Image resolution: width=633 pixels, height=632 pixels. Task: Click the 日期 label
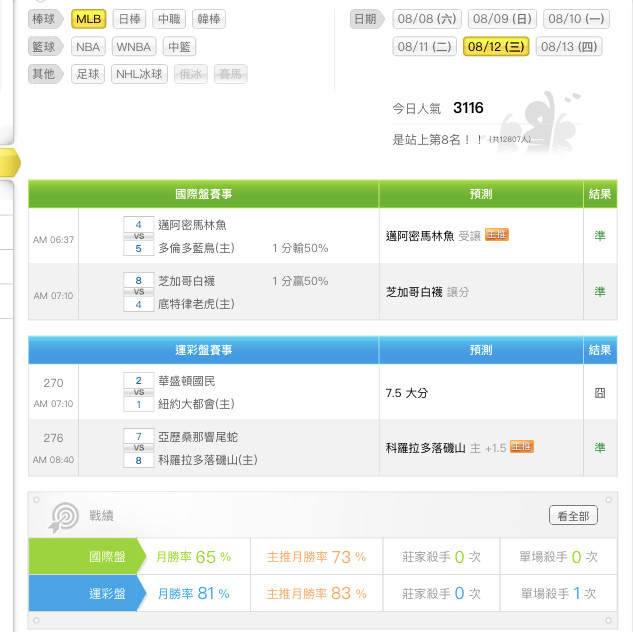367,19
